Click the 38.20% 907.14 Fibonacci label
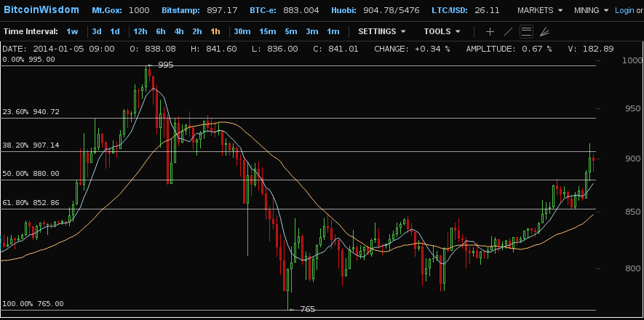 [x=31, y=145]
